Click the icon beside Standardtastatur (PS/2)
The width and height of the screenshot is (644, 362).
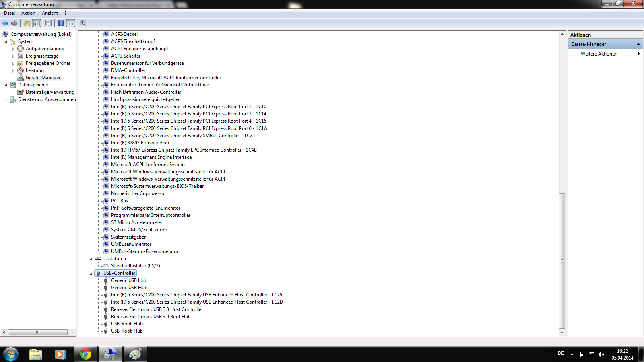pos(106,266)
